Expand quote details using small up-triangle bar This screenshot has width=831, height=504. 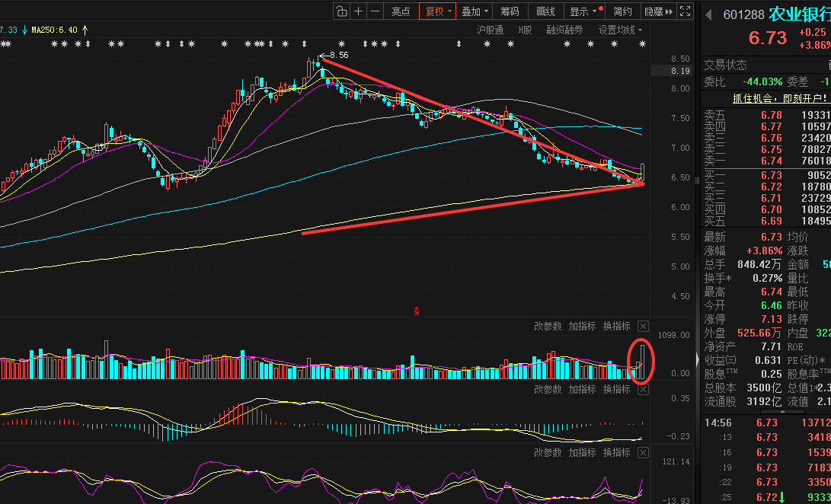[x=782, y=411]
